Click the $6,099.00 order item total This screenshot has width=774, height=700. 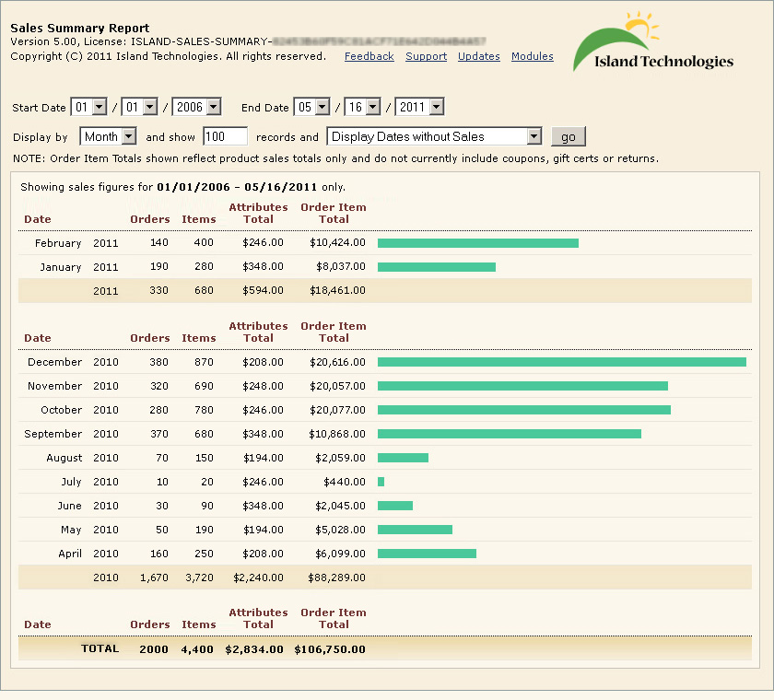coord(340,554)
